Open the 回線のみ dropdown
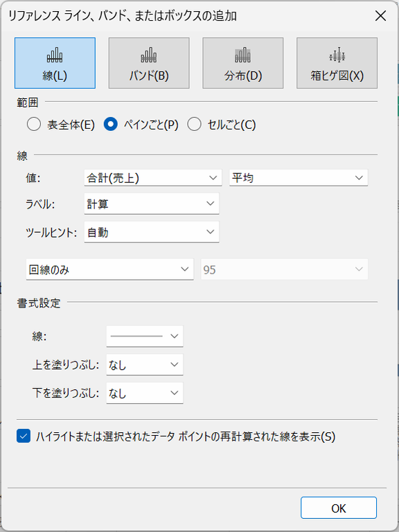 tap(110, 269)
